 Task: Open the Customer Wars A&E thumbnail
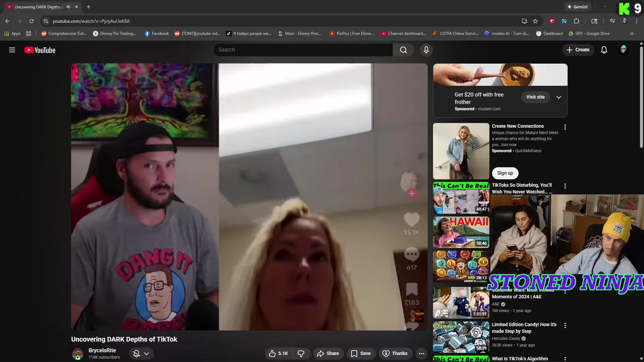[461, 302]
